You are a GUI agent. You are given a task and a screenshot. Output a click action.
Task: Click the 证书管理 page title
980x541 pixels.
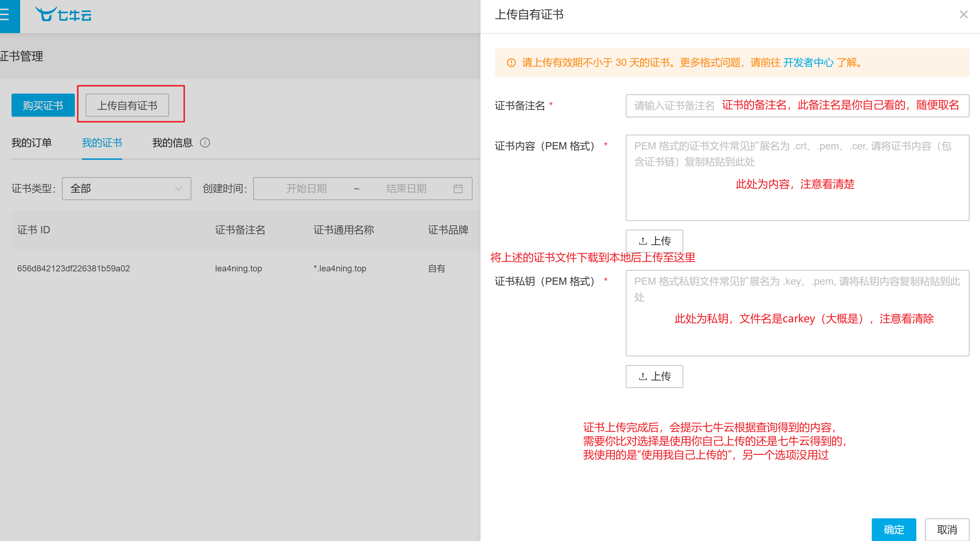(21, 56)
